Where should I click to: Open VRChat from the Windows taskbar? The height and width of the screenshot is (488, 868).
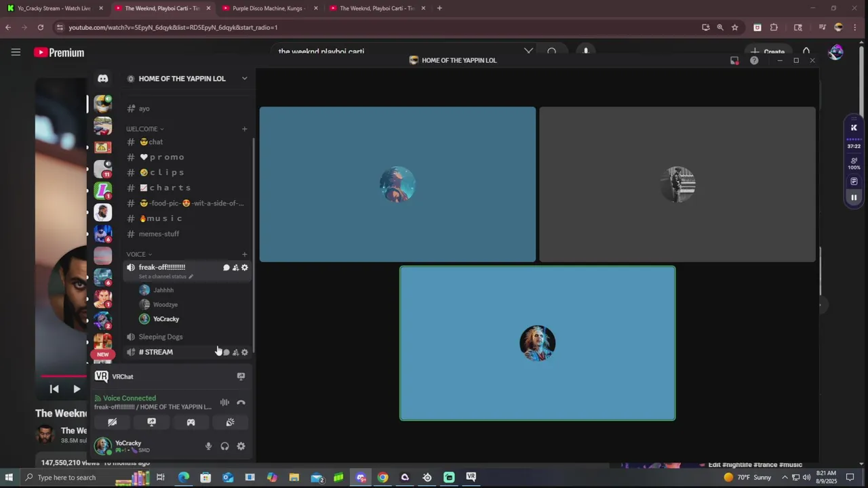[x=471, y=477]
